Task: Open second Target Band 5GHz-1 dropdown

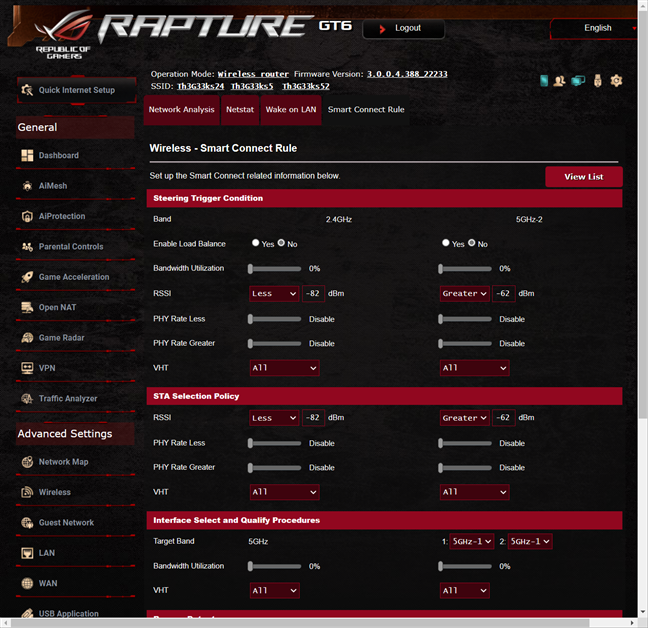Action: 530,541
